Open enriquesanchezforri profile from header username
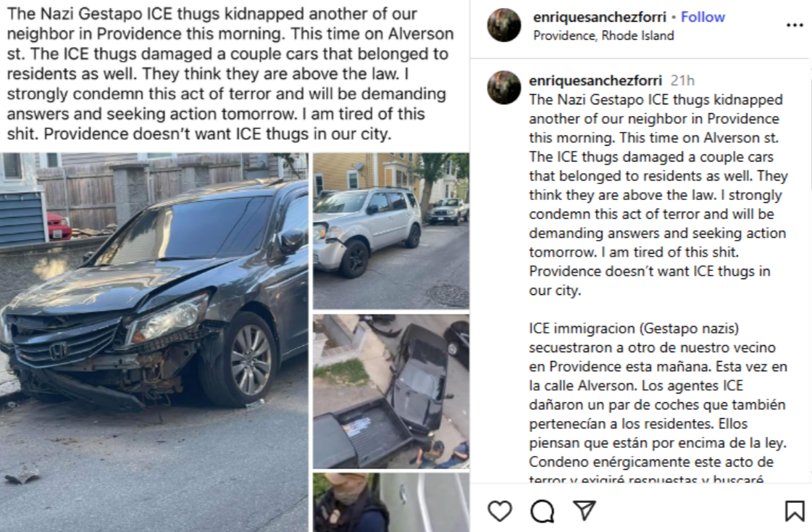The image size is (812, 532). [600, 17]
